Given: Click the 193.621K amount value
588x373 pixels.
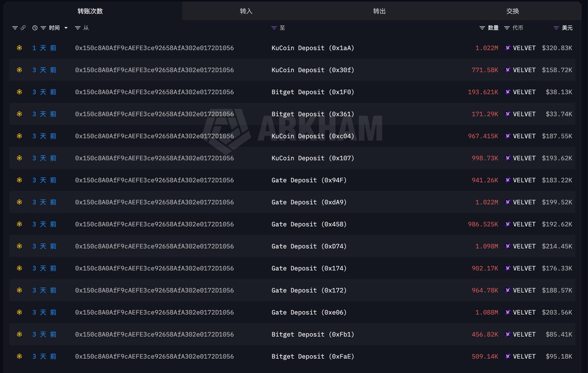Looking at the screenshot, I should pyautogui.click(x=483, y=92).
